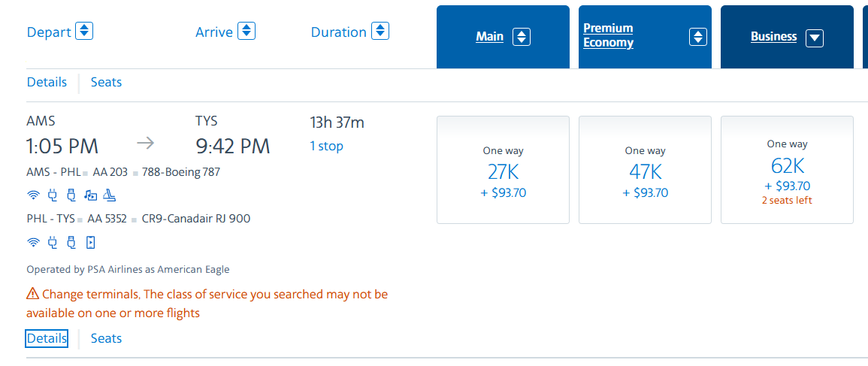Expand the Premium Economy sort control
Screen dimensions: 868x366
[698, 38]
